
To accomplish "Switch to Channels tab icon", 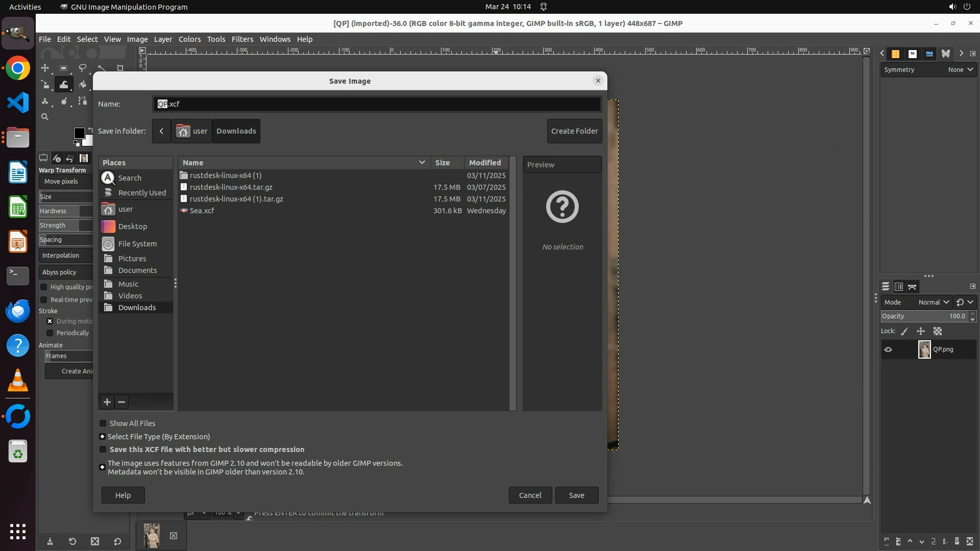I will coord(899,287).
